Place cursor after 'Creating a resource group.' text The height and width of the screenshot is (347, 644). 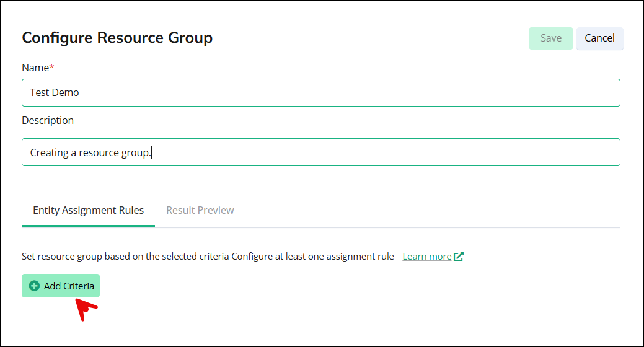(x=152, y=152)
